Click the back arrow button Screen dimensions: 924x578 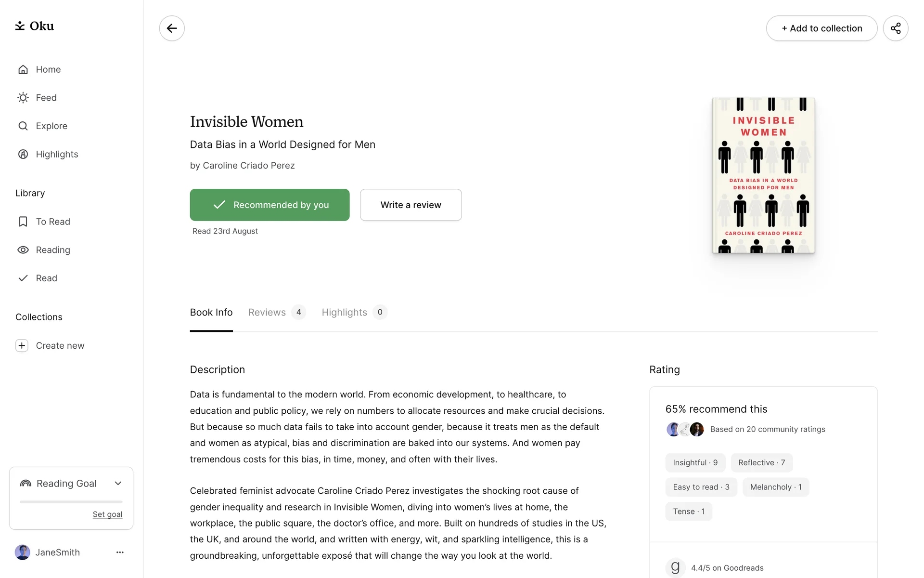(x=172, y=28)
